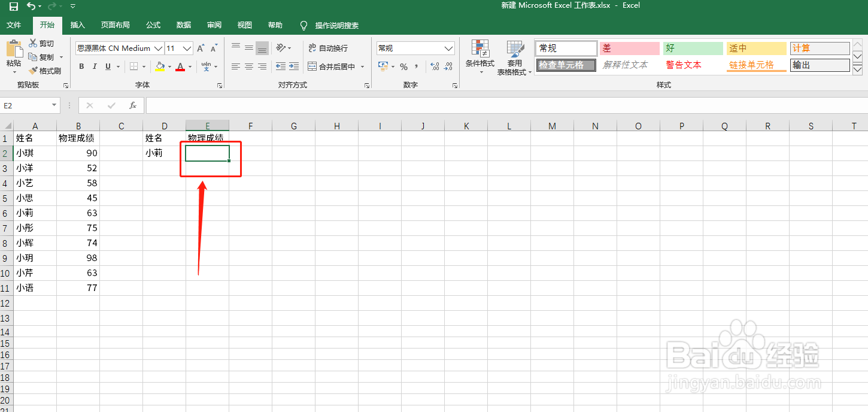The height and width of the screenshot is (412, 868).
Task: Apply the 差 cell style
Action: [629, 47]
